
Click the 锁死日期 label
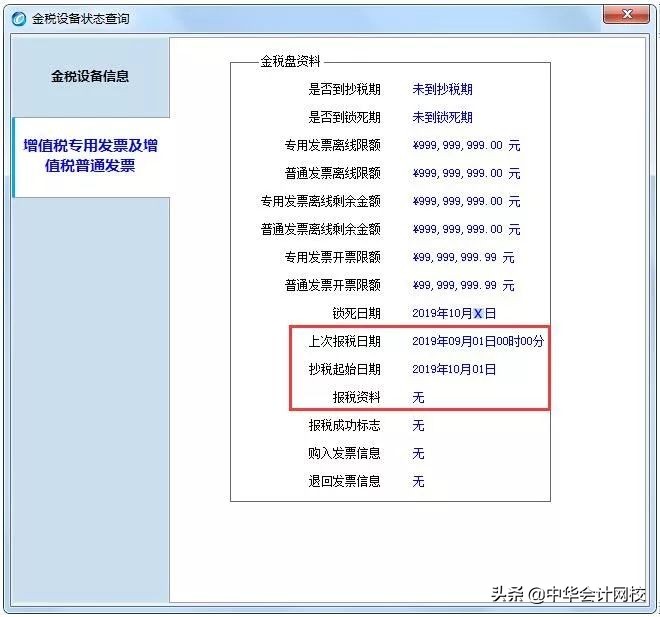pyautogui.click(x=357, y=313)
